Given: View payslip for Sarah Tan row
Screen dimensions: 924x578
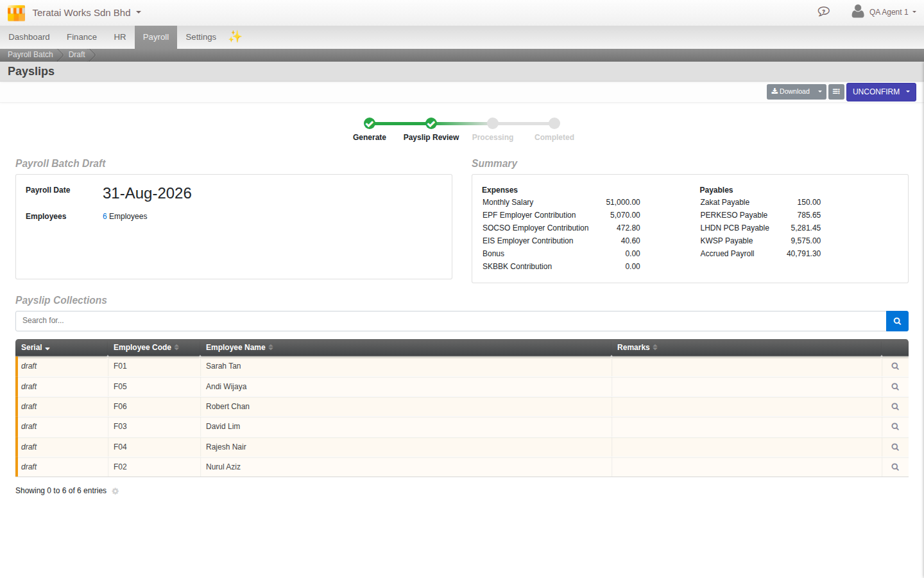Looking at the screenshot, I should point(895,367).
